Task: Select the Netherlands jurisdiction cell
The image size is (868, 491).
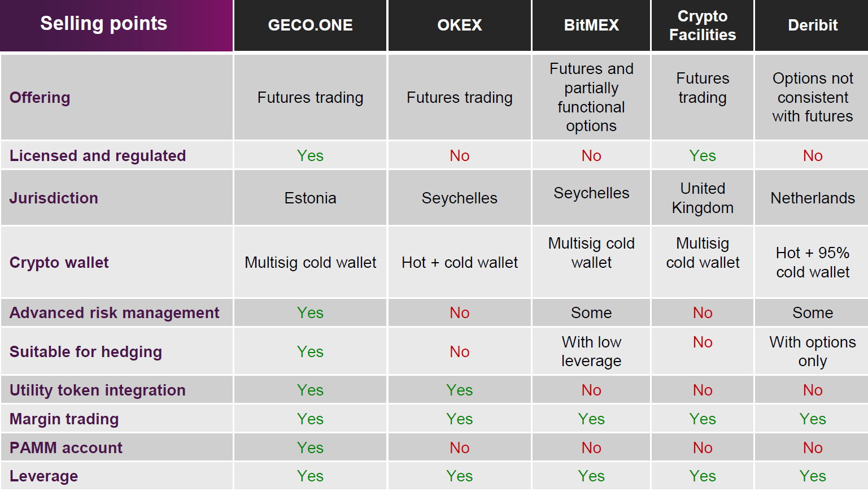Action: pyautogui.click(x=812, y=198)
